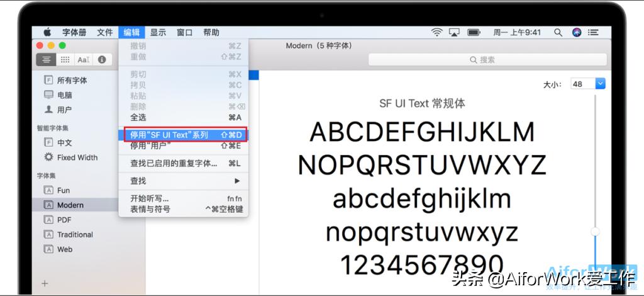Select the Fun collection
644x296 pixels.
64,190
